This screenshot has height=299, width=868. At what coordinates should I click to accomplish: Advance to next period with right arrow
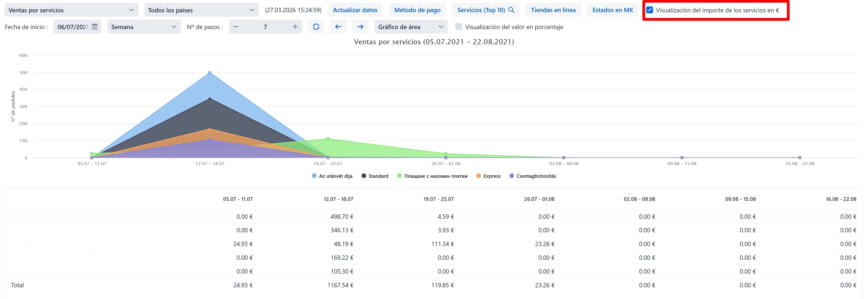[x=360, y=27]
